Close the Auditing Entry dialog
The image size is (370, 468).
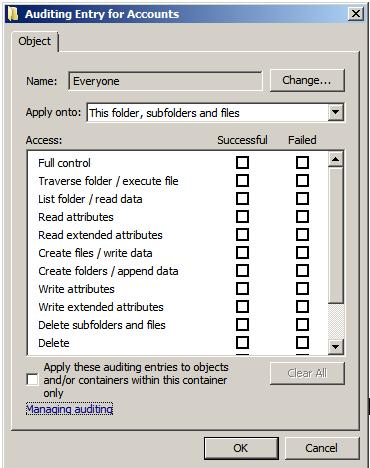click(x=356, y=14)
